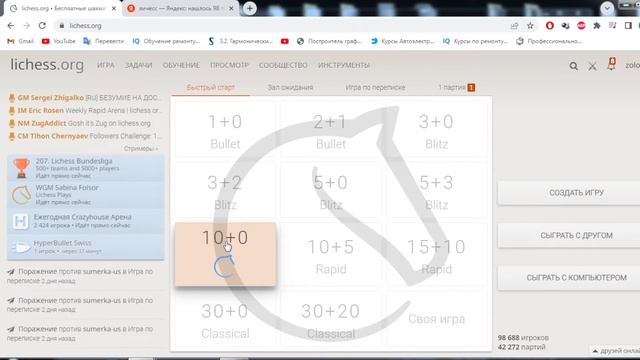Viewport: 640px width, 360px height.
Task: Open WGM Sabina Foisor event
Action: pyautogui.click(x=86, y=194)
